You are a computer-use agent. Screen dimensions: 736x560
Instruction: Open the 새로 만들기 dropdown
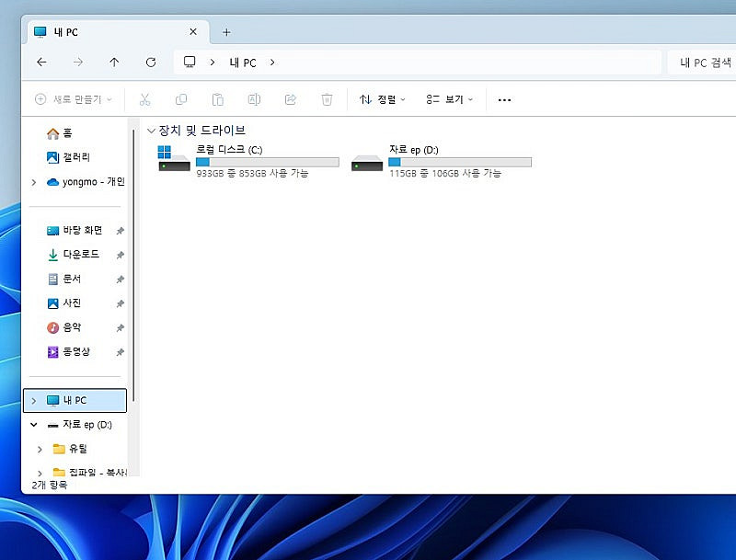[x=74, y=99]
